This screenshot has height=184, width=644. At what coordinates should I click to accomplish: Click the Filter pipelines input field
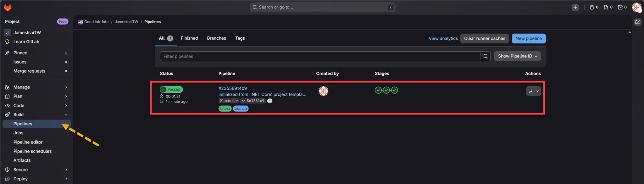(320, 56)
